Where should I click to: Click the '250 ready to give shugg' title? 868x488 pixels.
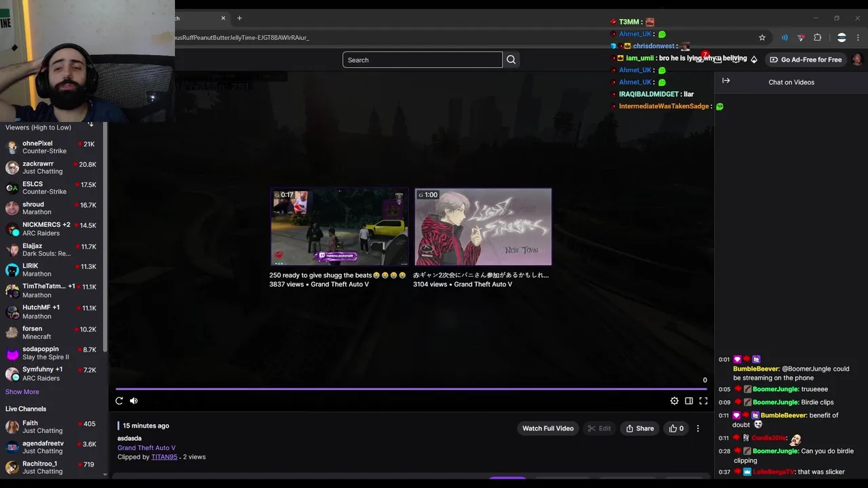point(337,275)
